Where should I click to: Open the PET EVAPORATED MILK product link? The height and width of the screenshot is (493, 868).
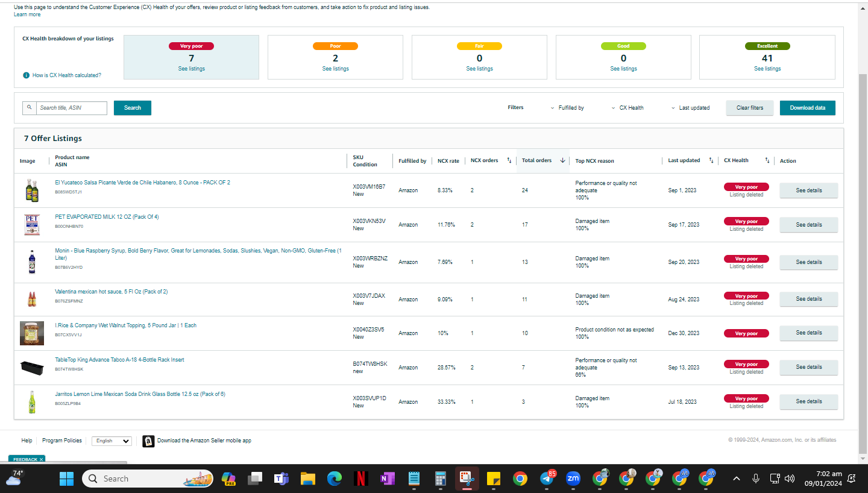pos(107,217)
